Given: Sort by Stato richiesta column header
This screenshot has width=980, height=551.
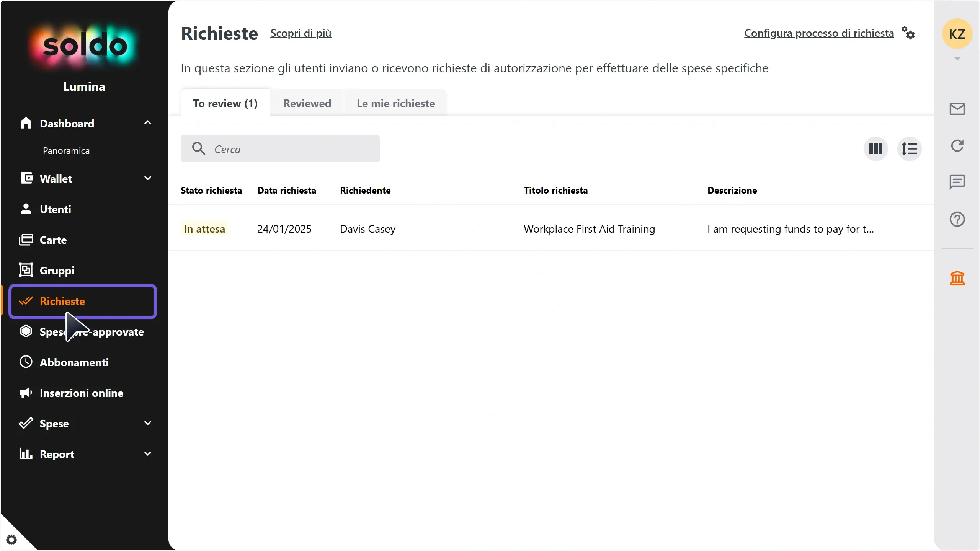Looking at the screenshot, I should pos(211,191).
